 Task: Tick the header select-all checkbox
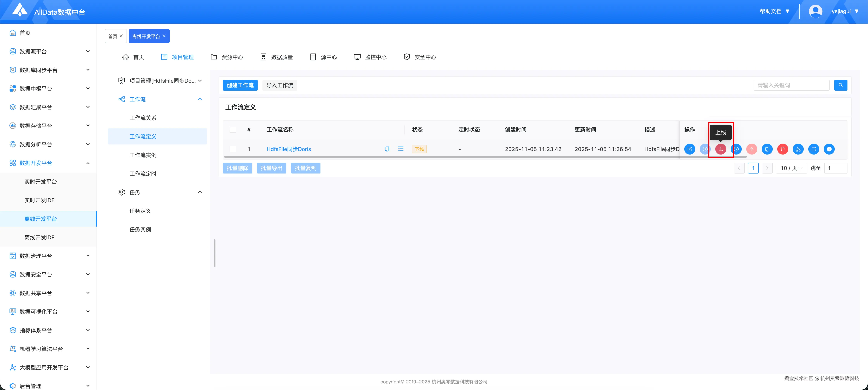233,130
